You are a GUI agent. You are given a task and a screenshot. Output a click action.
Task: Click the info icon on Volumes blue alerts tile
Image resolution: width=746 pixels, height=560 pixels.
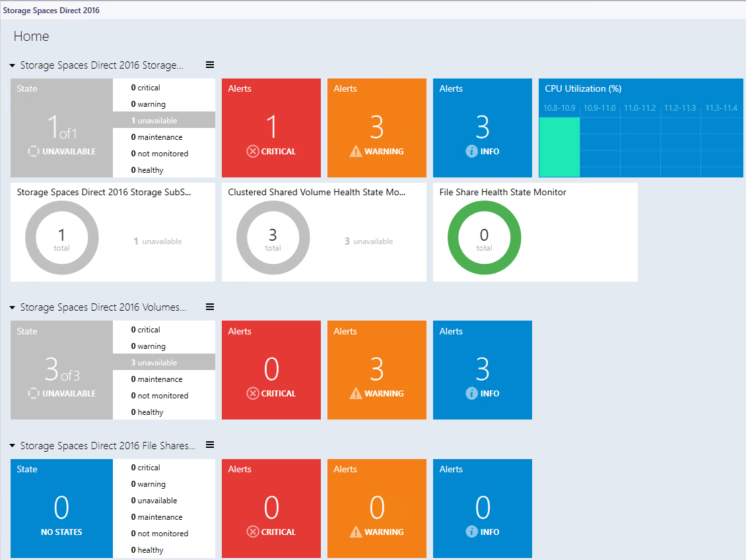click(472, 393)
